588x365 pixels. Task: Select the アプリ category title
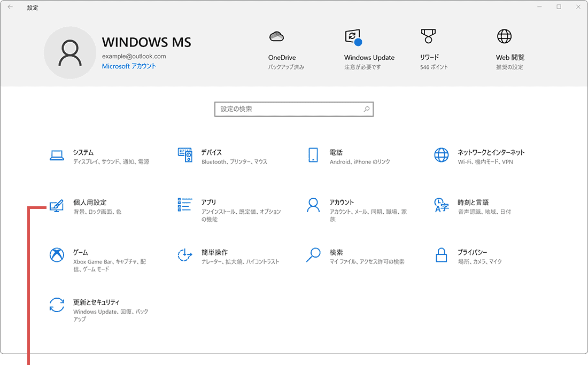(x=208, y=203)
